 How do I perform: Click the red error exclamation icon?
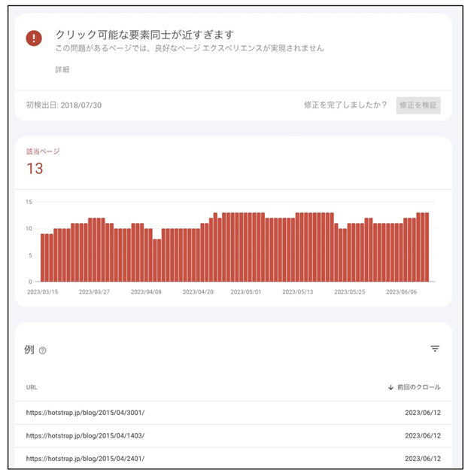(34, 38)
